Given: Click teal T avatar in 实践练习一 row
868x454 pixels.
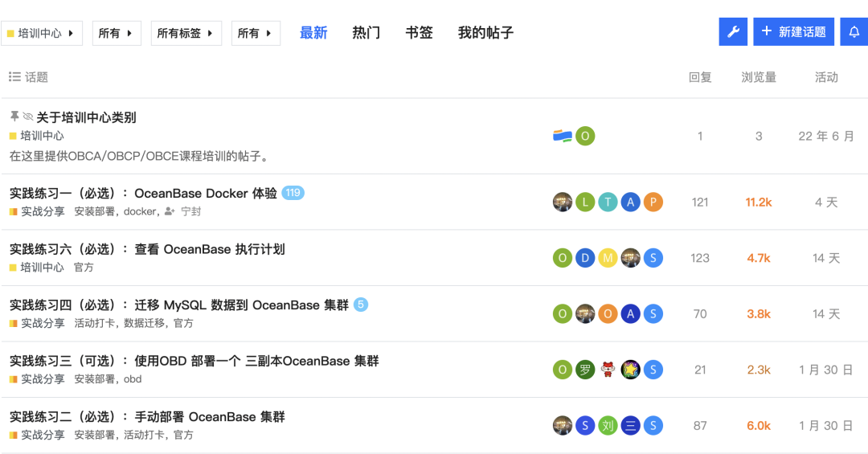Looking at the screenshot, I should [608, 202].
